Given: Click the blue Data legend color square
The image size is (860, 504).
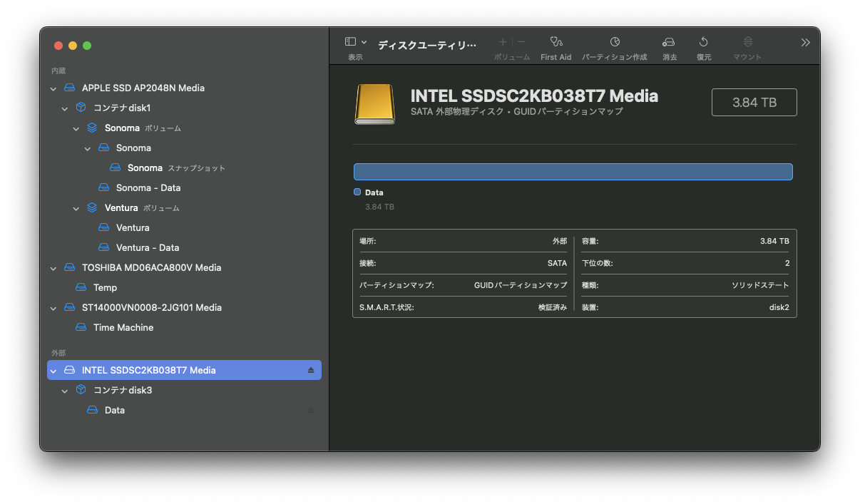Looking at the screenshot, I should click(357, 192).
